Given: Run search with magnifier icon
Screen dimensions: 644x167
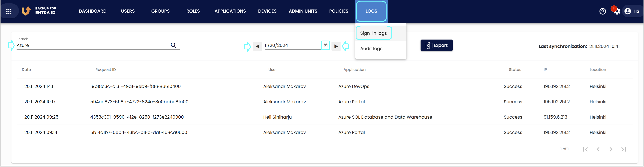Looking at the screenshot, I should (x=173, y=45).
